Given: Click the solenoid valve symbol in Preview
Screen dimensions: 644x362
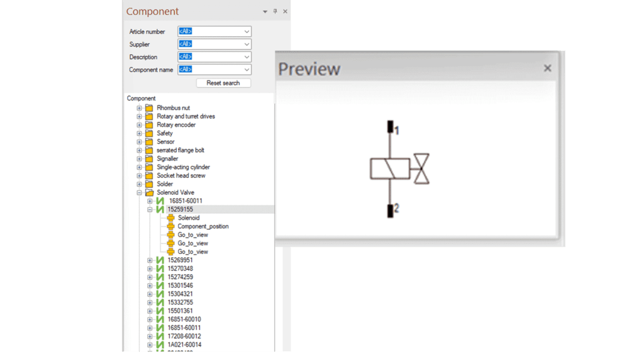Looking at the screenshot, I should click(x=399, y=169).
